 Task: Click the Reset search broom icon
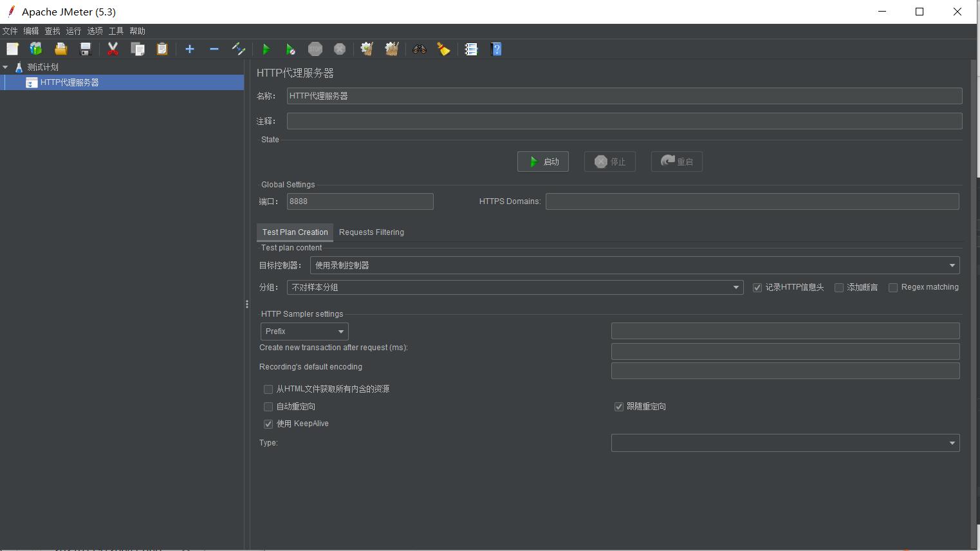coord(444,49)
